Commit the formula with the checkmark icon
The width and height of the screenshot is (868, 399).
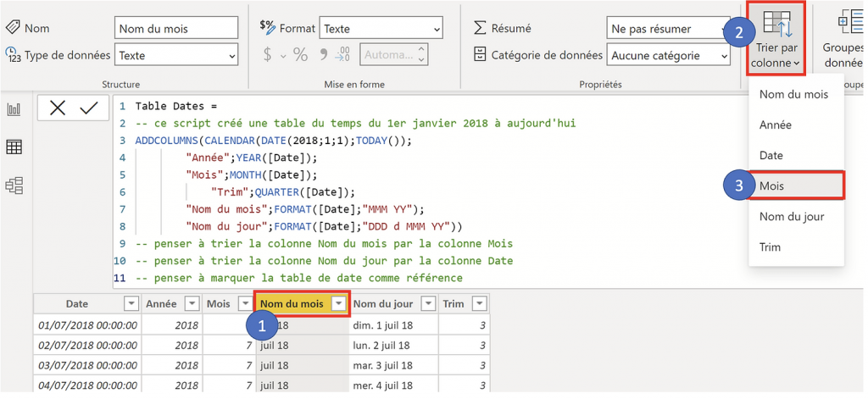tap(88, 108)
